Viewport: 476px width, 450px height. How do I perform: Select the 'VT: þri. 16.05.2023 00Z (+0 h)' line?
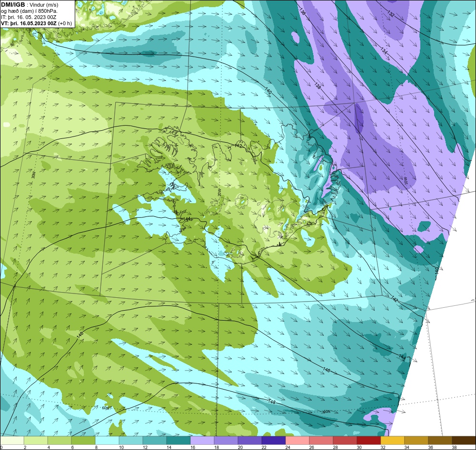pos(37,23)
